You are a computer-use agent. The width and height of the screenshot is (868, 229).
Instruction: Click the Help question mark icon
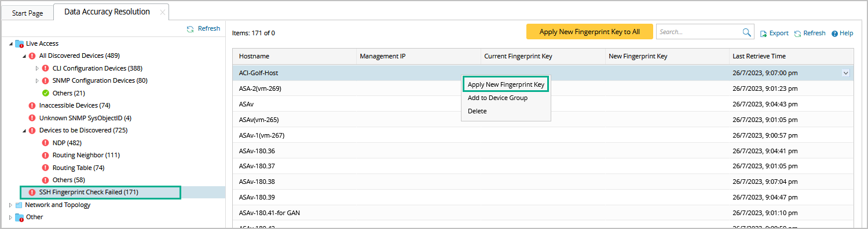[x=834, y=34]
